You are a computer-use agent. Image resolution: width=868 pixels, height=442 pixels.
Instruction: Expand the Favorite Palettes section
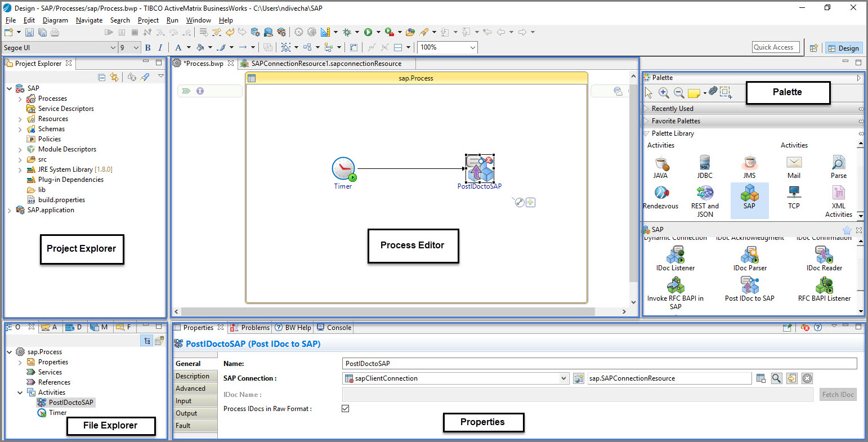pos(646,121)
